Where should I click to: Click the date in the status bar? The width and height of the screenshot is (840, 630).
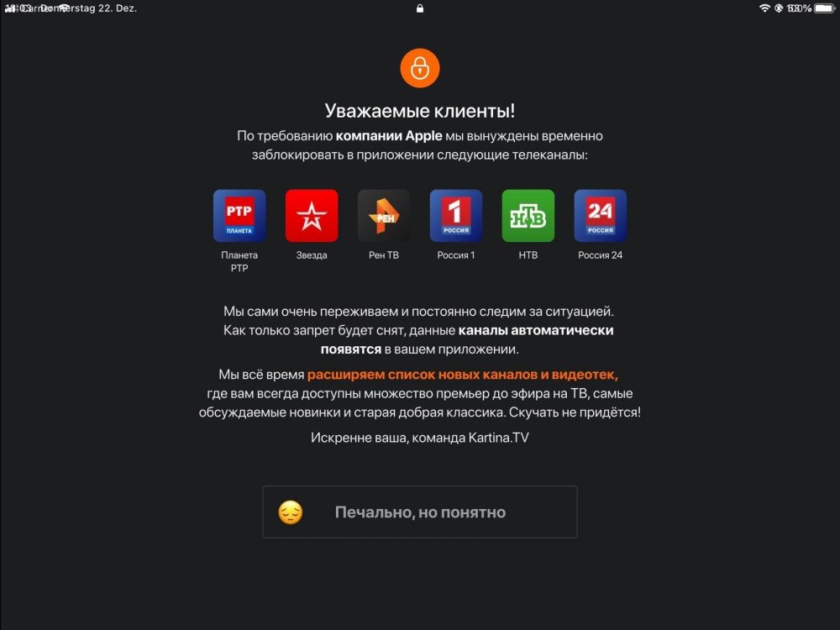tap(88, 8)
